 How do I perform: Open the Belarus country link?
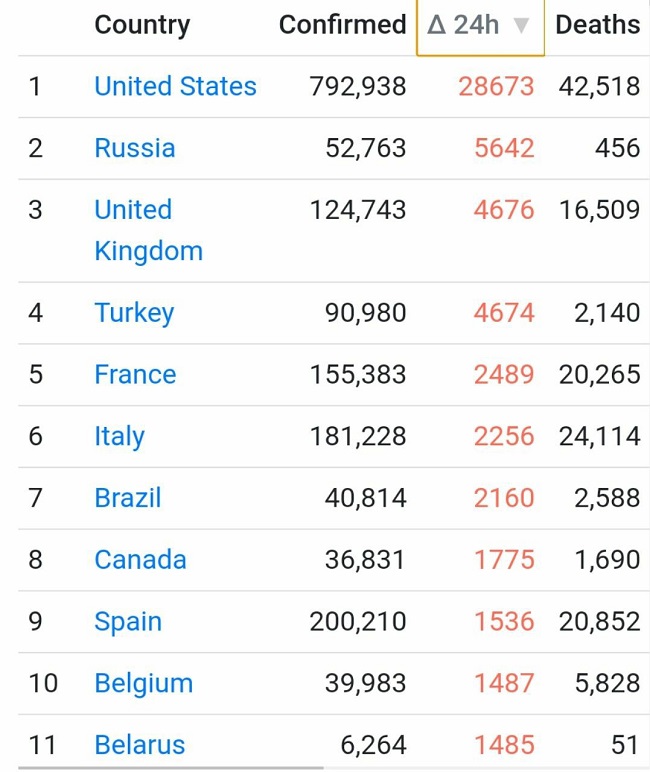140,745
